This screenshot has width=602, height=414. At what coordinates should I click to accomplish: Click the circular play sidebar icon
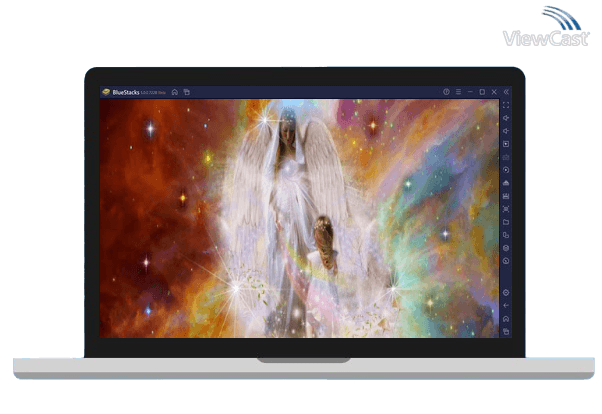click(x=506, y=170)
